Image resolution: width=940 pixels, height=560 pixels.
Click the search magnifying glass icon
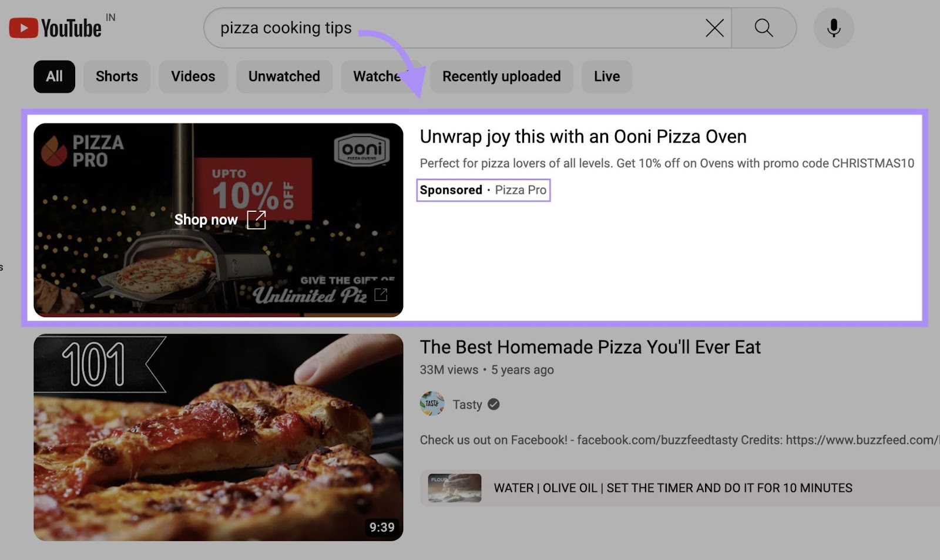[x=763, y=28]
